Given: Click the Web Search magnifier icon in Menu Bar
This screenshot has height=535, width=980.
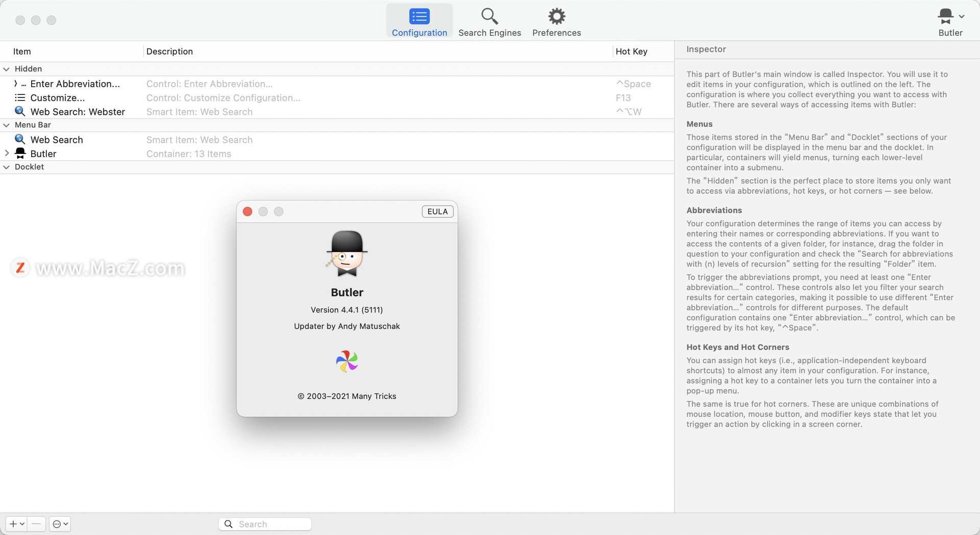Looking at the screenshot, I should tap(20, 139).
